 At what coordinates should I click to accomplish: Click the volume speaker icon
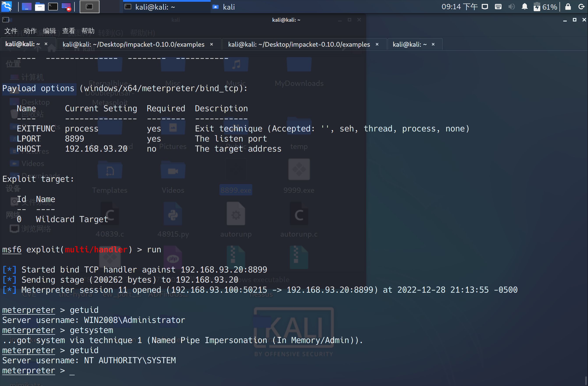point(511,7)
